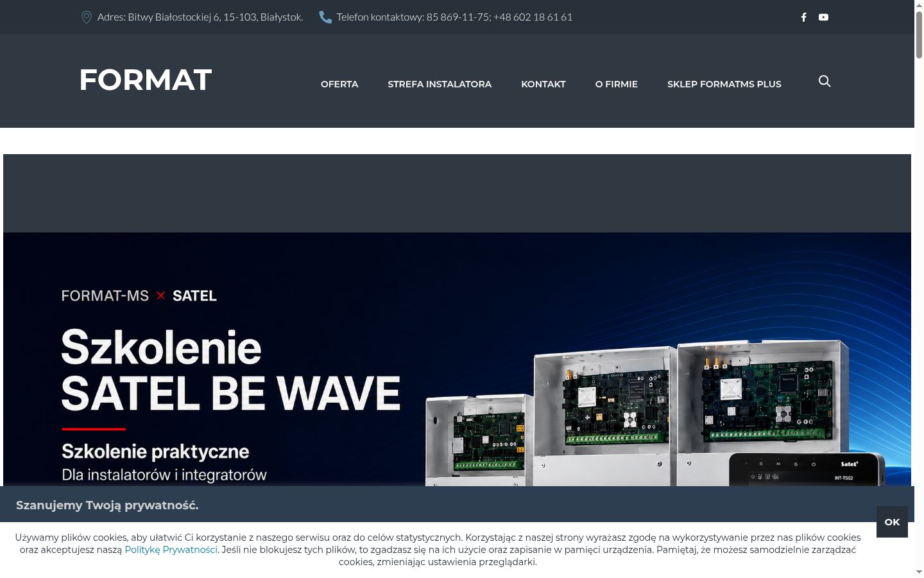Screen dimensions: 924x578
Task: Click the scrollbar down arrow
Action: point(919,572)
